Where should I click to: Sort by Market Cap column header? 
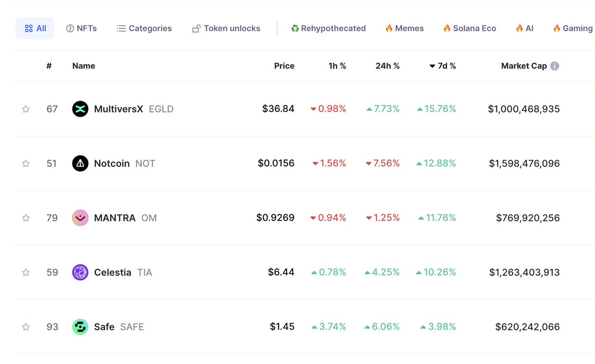coord(524,66)
